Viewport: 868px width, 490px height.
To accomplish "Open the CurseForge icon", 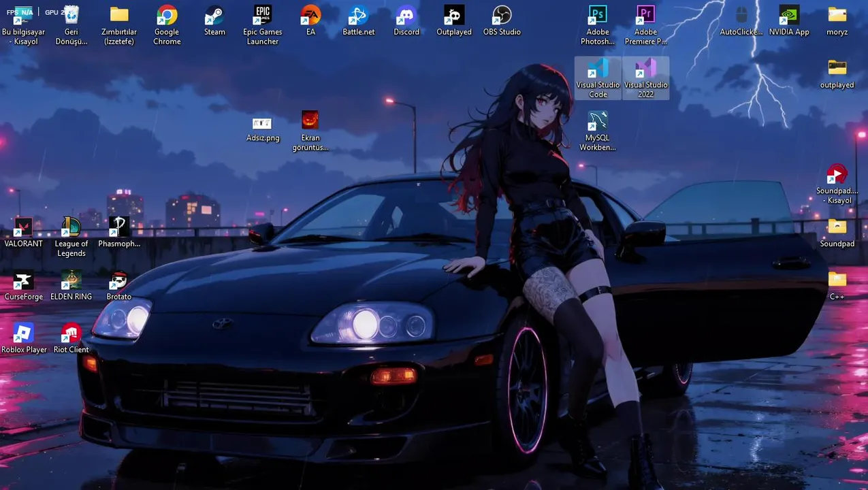I will pyautogui.click(x=24, y=286).
